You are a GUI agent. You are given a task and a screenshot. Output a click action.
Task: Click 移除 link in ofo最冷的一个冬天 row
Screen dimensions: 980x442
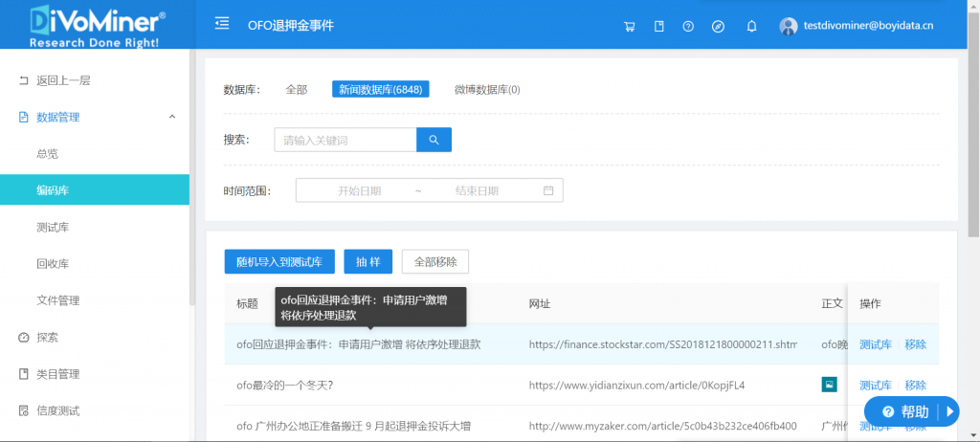coord(916,386)
